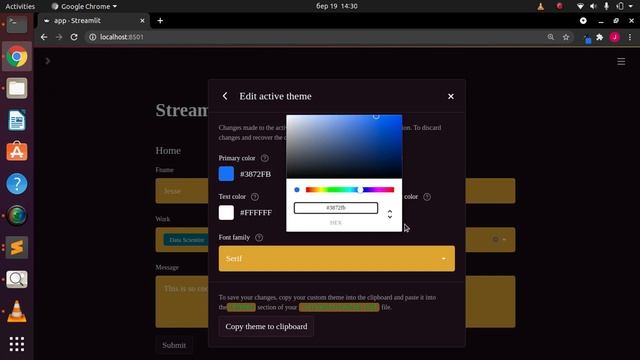Open the system status menu arrow
The width and height of the screenshot is (640, 360).
click(x=631, y=6)
